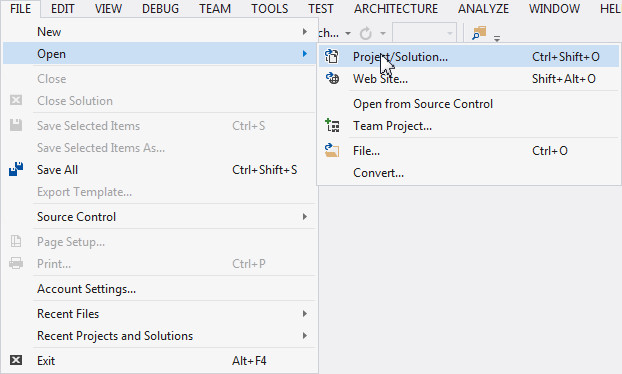
Task: Click the Ctrl+Shift+O shortcut text
Action: 566,57
